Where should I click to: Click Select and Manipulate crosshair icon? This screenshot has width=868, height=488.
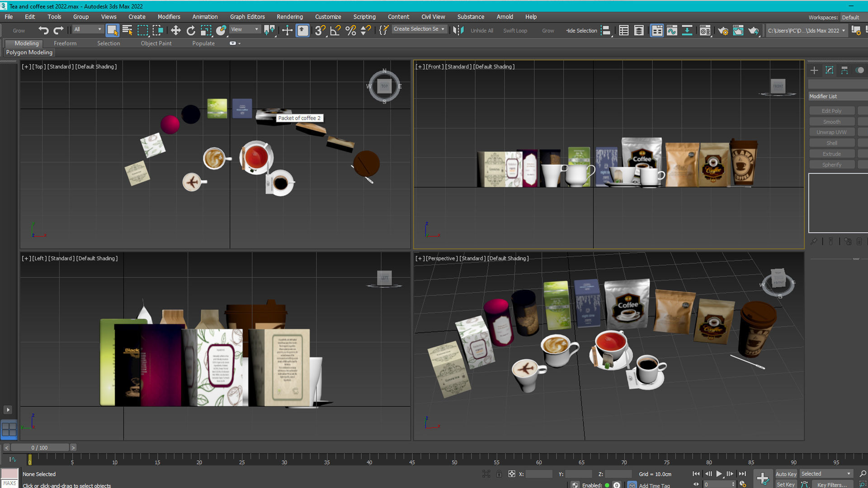click(x=287, y=30)
